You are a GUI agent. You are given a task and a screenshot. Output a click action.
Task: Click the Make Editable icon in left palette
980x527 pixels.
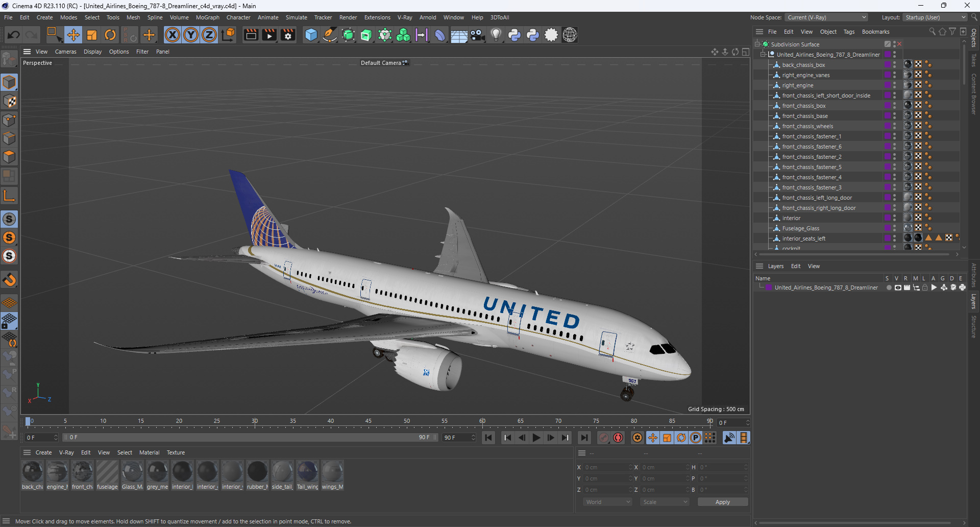[9, 60]
